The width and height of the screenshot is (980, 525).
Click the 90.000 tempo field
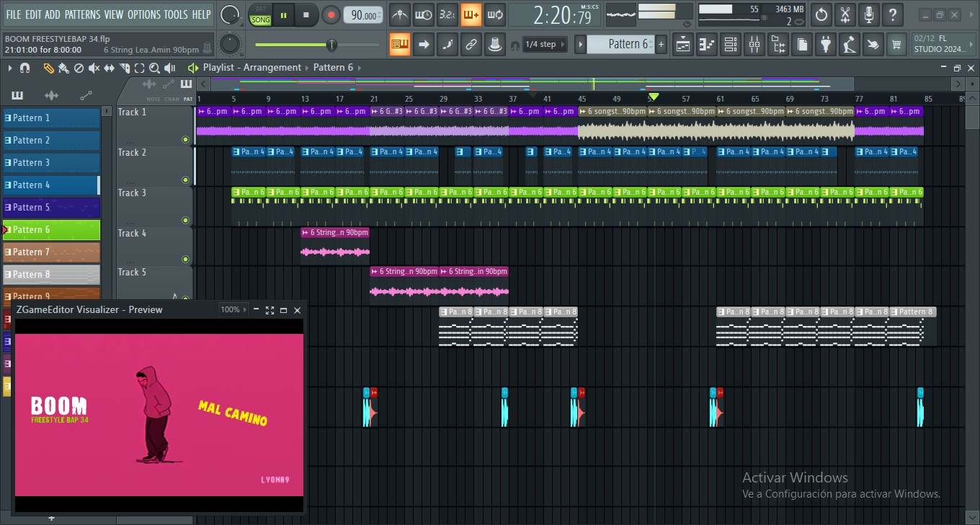[363, 15]
